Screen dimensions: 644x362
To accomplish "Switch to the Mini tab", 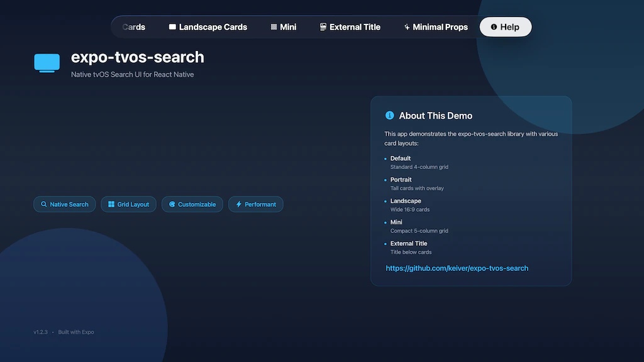I will [x=283, y=26].
